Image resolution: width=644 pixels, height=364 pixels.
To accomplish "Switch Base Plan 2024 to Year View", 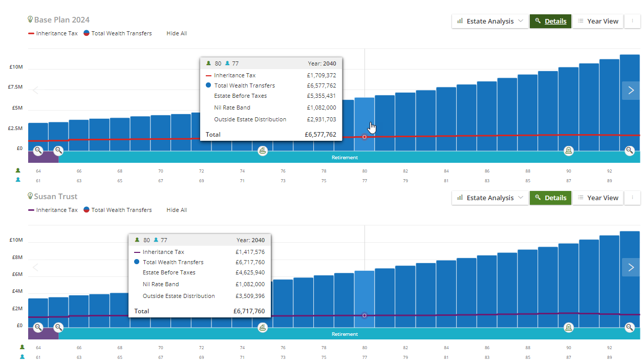I will point(598,21).
